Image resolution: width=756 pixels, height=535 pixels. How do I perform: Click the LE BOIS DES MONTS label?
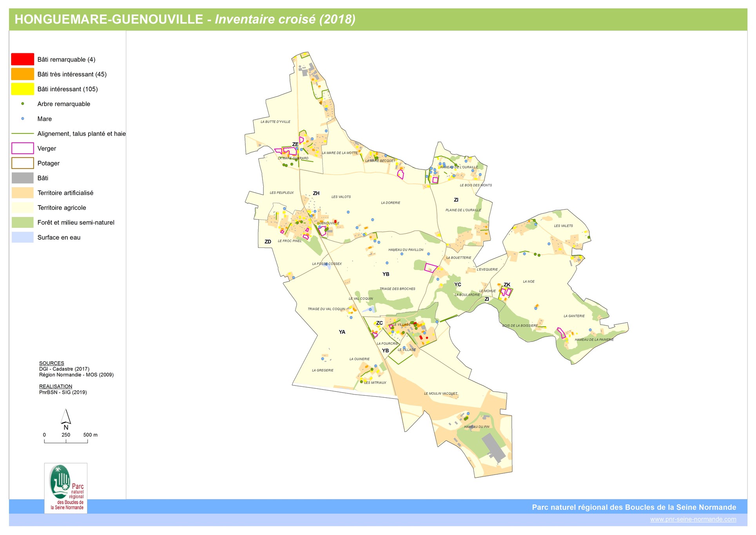click(x=476, y=185)
